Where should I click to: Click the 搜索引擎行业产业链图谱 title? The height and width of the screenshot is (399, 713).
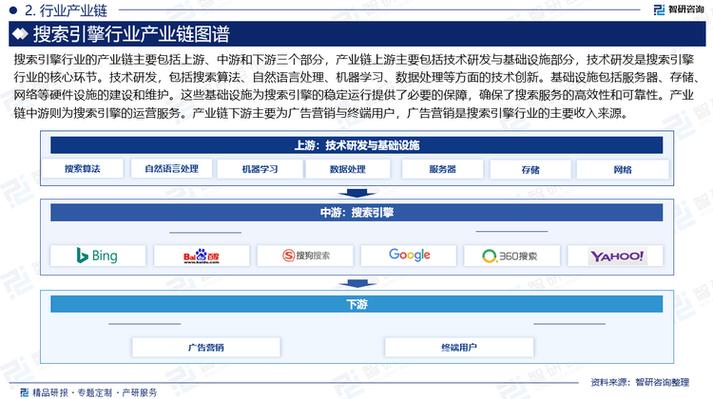(x=131, y=34)
